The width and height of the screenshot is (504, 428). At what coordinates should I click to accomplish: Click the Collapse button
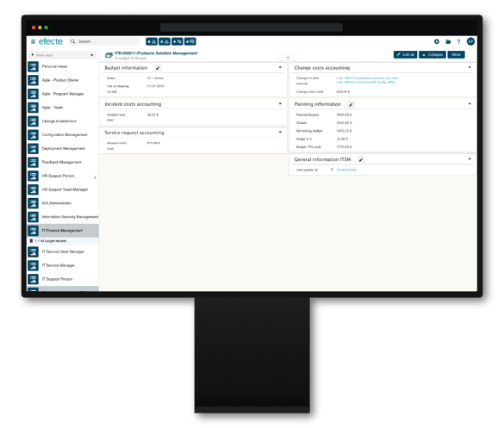[432, 54]
